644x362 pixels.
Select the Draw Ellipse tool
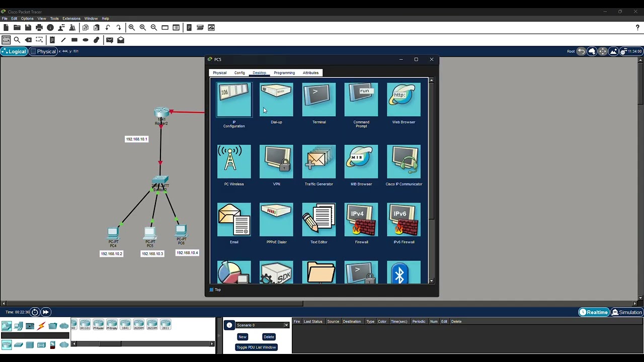click(x=86, y=40)
